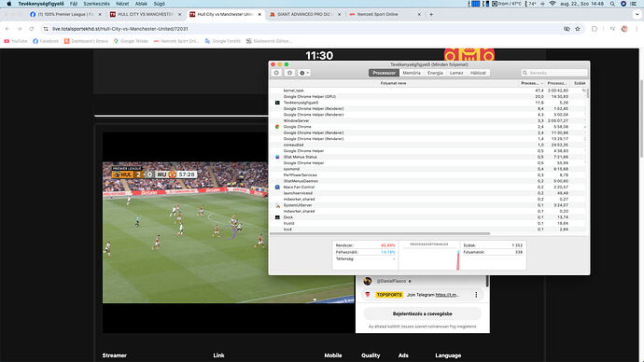Click the Siri menu bar icon
The width and height of the screenshot is (644, 362).
point(623,4)
